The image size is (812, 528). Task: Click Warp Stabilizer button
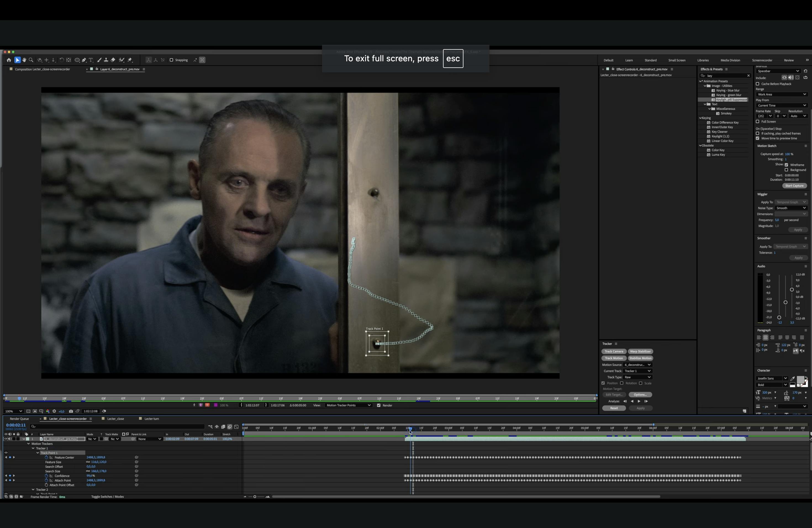[x=640, y=351]
